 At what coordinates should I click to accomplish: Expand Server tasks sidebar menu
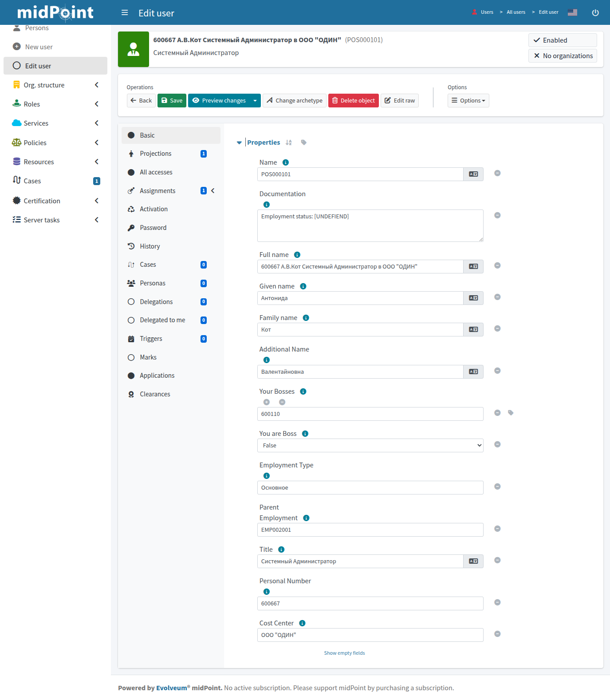pos(55,220)
